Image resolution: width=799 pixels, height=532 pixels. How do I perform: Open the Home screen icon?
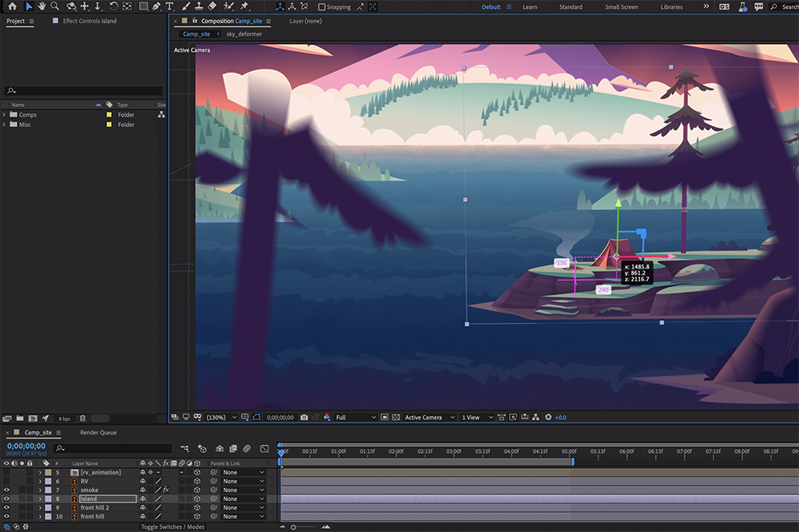pyautogui.click(x=12, y=6)
